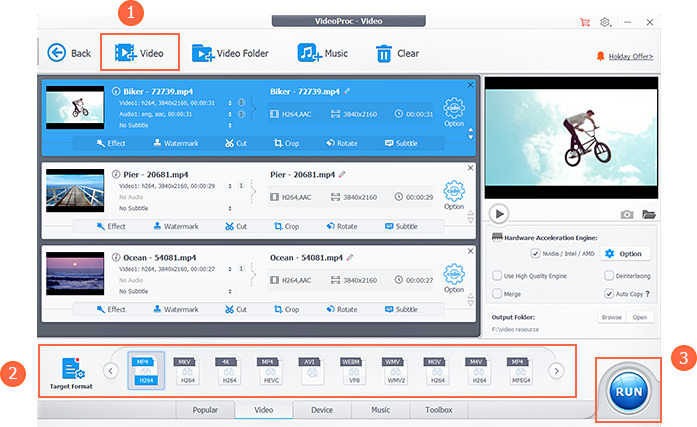Start conversion with RUN button
697x427 pixels.
point(629,391)
